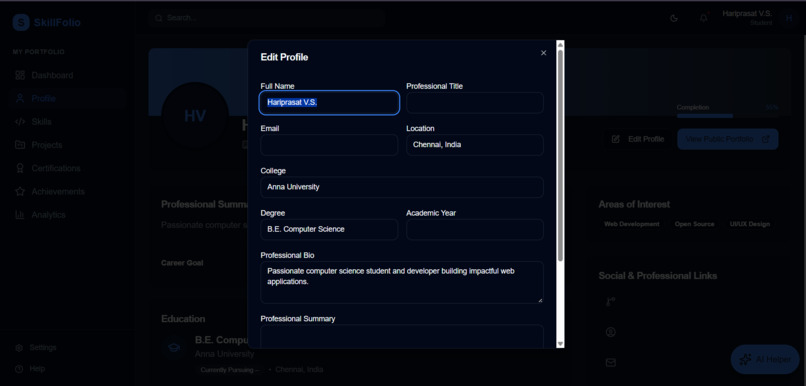Toggle dark mode moon icon
The width and height of the screenshot is (806, 386).
click(674, 19)
